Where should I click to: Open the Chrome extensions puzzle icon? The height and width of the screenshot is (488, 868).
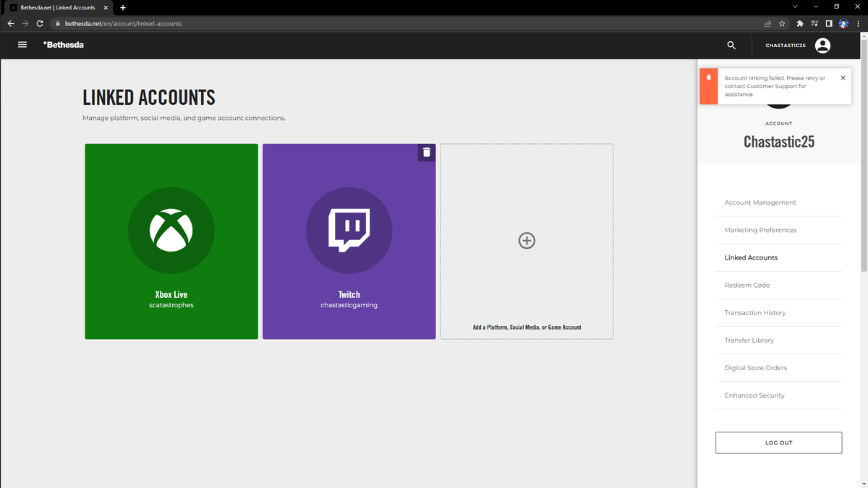(800, 23)
